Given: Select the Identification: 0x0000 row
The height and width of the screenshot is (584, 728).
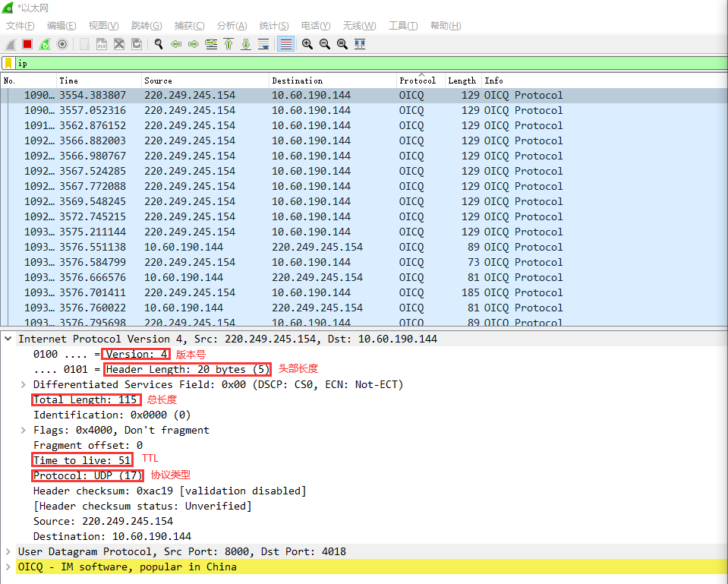Looking at the screenshot, I should [112, 415].
